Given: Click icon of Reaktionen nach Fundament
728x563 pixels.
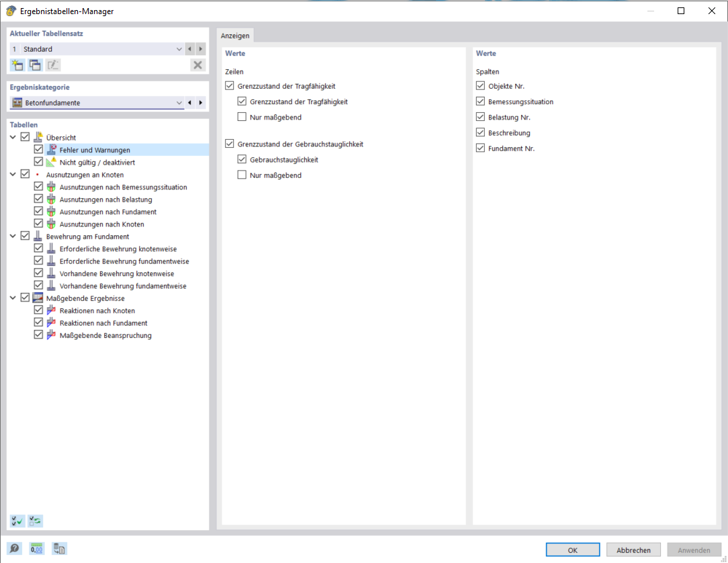Looking at the screenshot, I should pos(52,323).
